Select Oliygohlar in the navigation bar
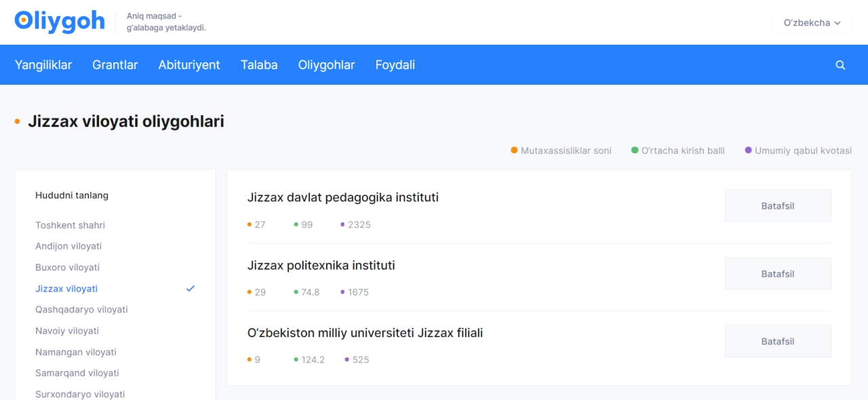This screenshot has width=868, height=400. 326,65
